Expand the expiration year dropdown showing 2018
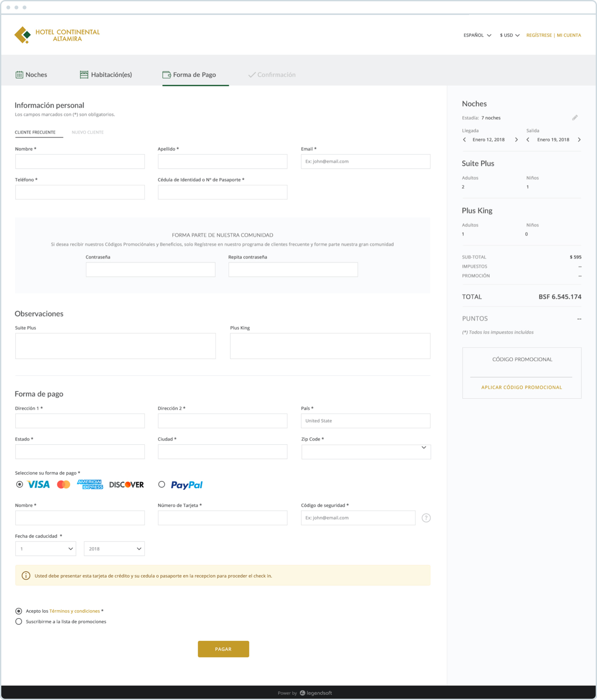The height and width of the screenshot is (700, 597). tap(114, 549)
